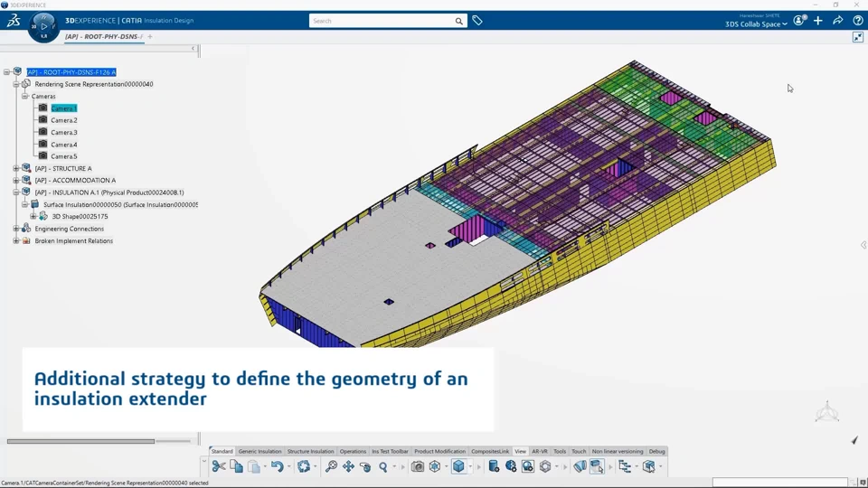Open the 3DS Collab Space dropdown

[x=756, y=23]
